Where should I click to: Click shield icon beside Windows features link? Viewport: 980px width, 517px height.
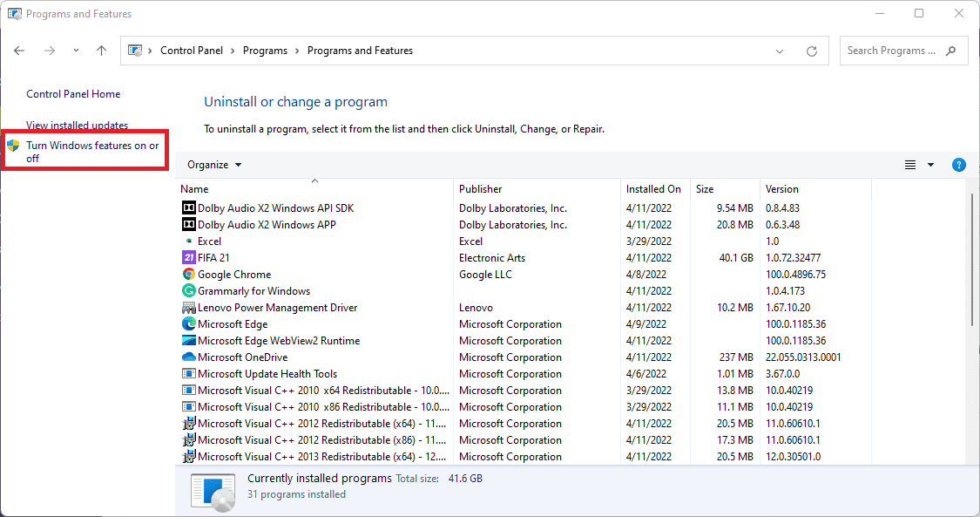point(13,146)
